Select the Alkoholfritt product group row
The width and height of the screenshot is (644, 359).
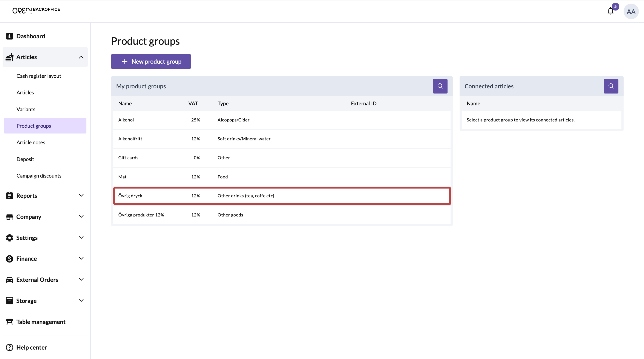[282, 139]
